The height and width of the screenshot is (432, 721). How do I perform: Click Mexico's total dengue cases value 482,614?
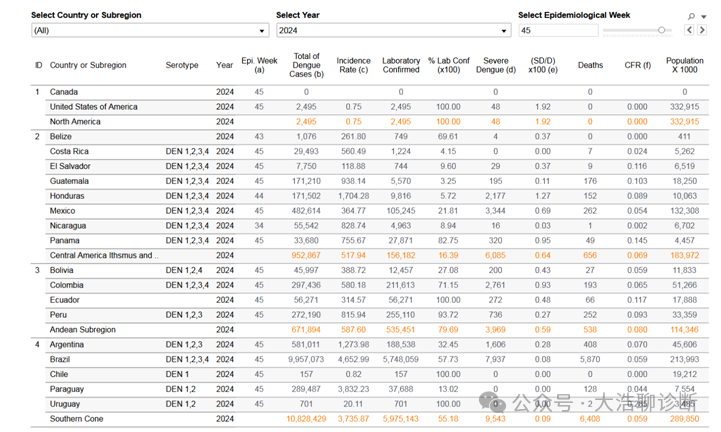coord(305,211)
